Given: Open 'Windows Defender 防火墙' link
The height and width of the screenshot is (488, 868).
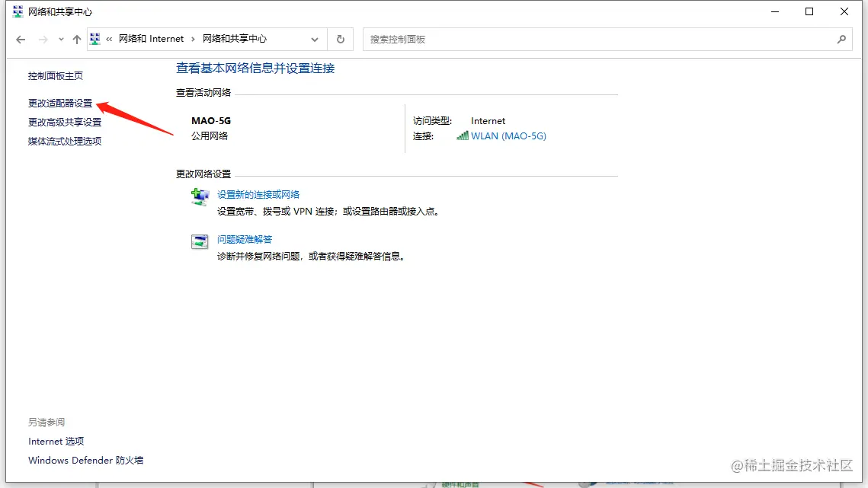Looking at the screenshot, I should coord(86,461).
